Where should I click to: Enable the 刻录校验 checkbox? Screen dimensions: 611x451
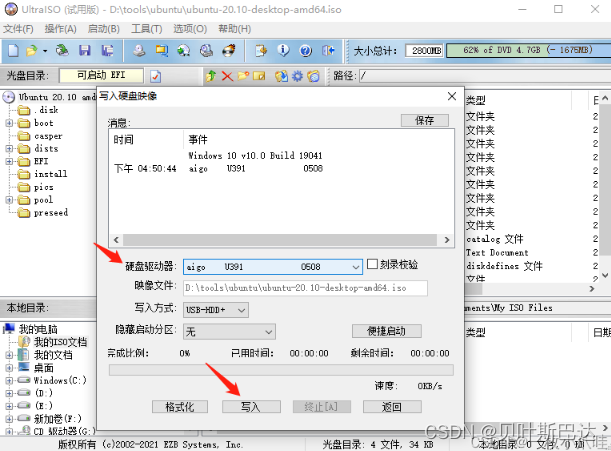click(373, 264)
